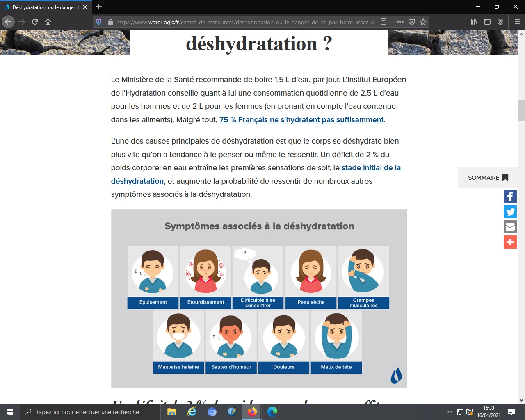The height and width of the screenshot is (420, 525).
Task: Share the article on Twitter
Action: [510, 212]
